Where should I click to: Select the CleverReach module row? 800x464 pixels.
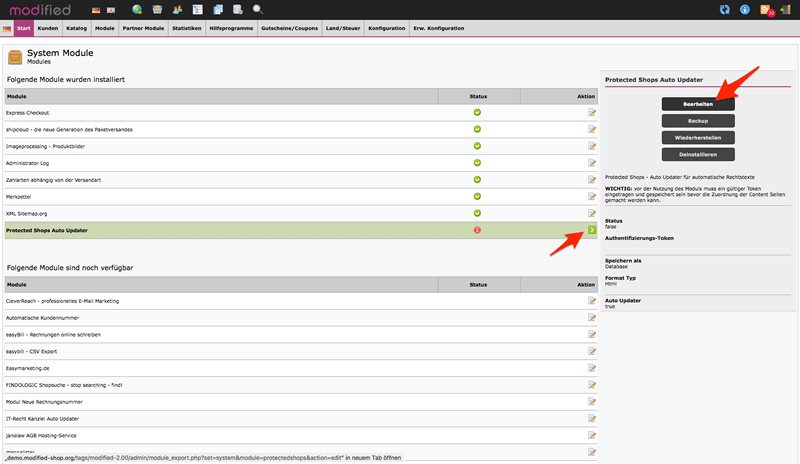click(301, 301)
